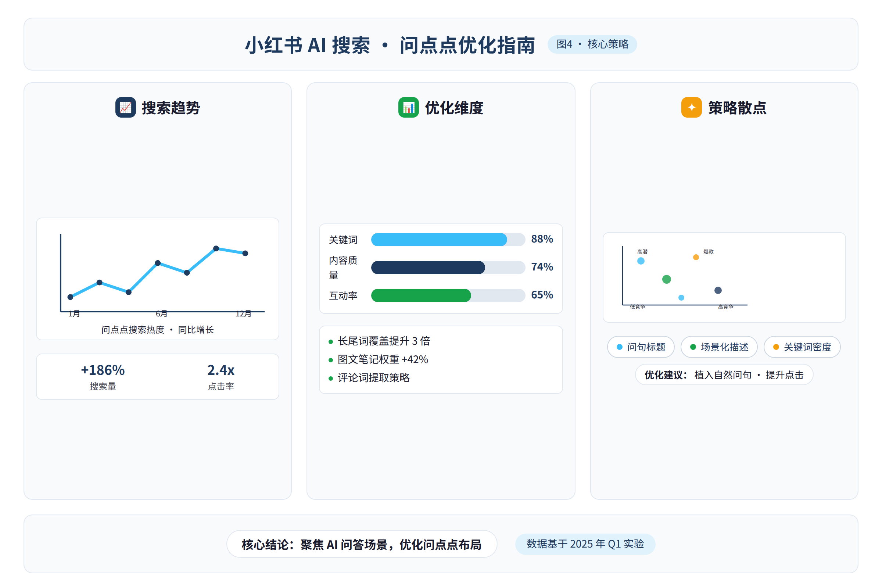Click the main title 小红书 AI 搜索 · 问点点优化指南
This screenshot has width=882, height=588.
click(390, 45)
